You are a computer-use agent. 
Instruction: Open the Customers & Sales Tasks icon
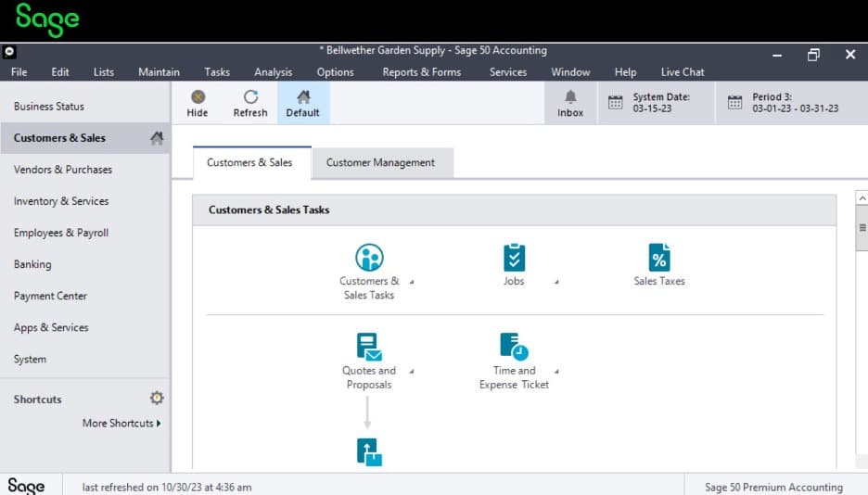coord(369,257)
